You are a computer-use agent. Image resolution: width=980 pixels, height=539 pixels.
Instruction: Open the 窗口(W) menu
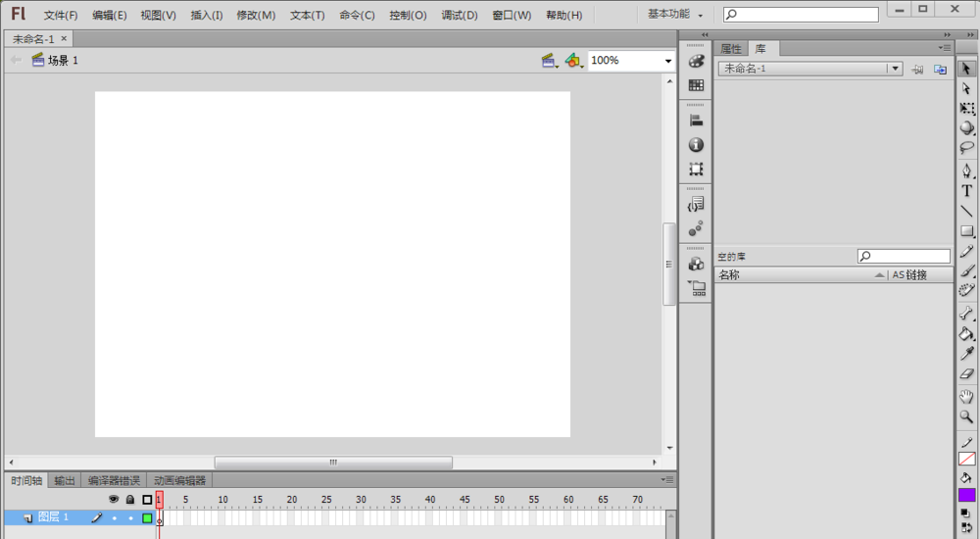512,15
